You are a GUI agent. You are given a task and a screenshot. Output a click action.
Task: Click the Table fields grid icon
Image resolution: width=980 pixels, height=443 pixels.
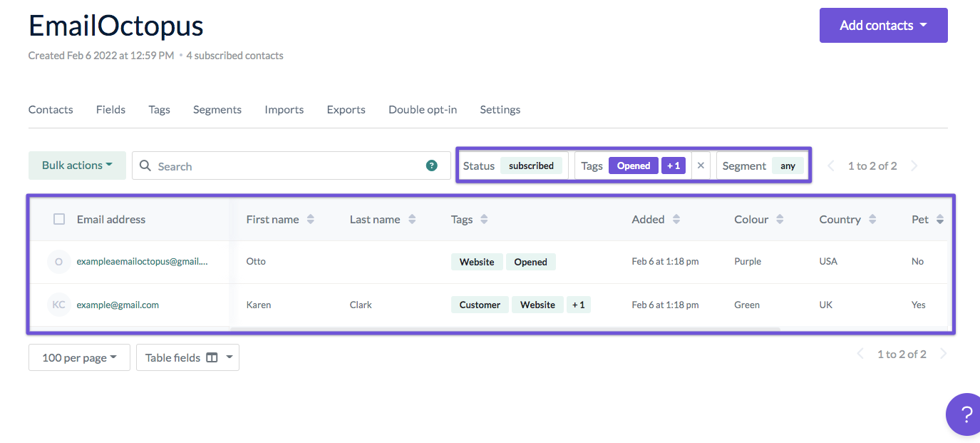[213, 357]
